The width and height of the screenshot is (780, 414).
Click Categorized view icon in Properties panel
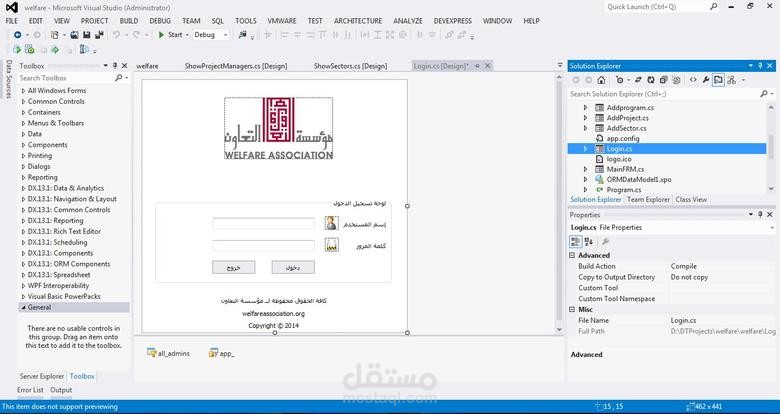[576, 242]
